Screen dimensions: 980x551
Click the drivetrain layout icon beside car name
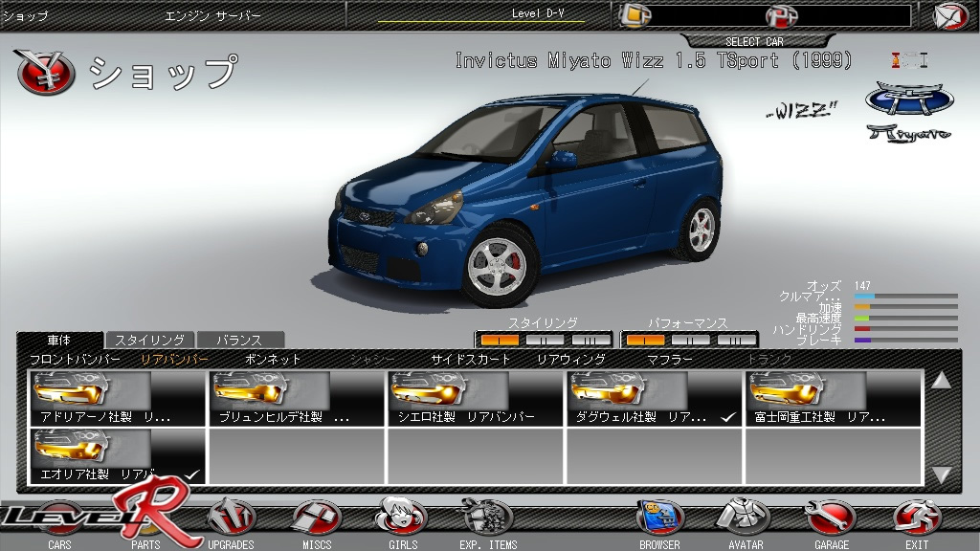[910, 60]
